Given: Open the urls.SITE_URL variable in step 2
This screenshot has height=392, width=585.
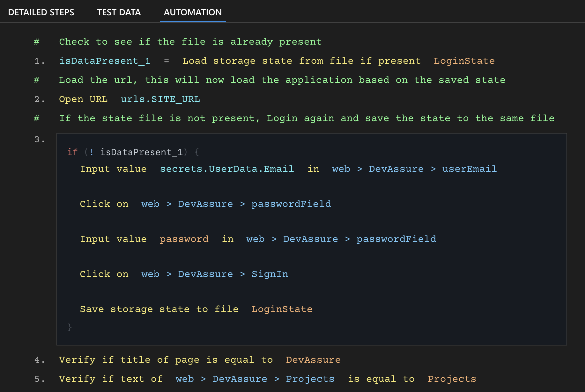Looking at the screenshot, I should point(160,99).
